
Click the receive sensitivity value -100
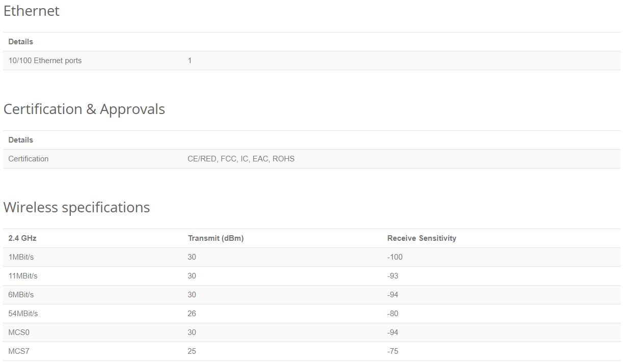[x=395, y=257]
